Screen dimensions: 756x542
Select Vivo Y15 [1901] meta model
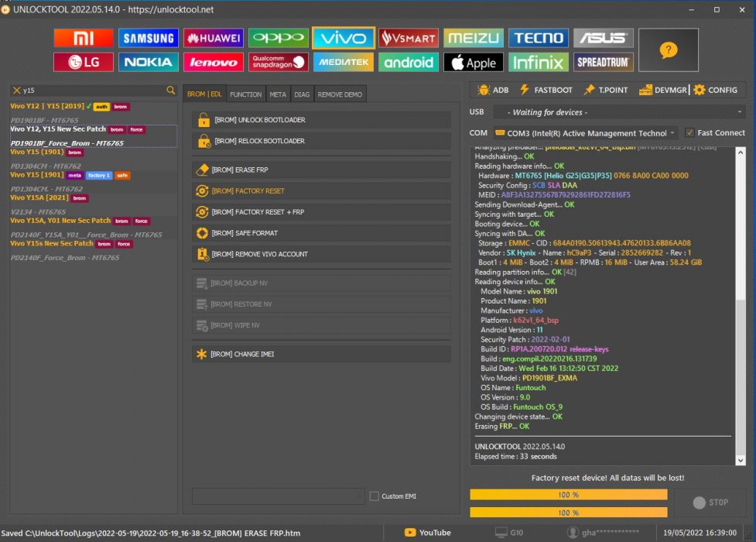tap(94, 182)
